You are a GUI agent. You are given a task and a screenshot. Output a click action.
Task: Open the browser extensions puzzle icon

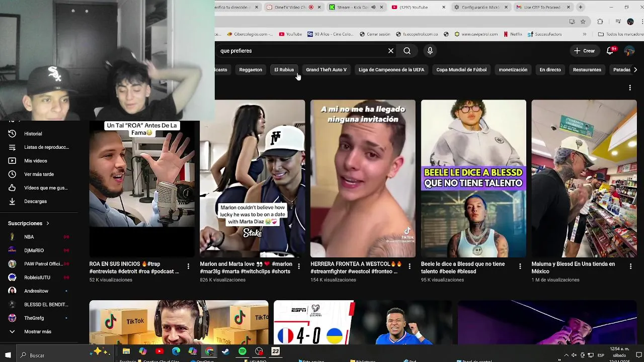click(x=600, y=22)
